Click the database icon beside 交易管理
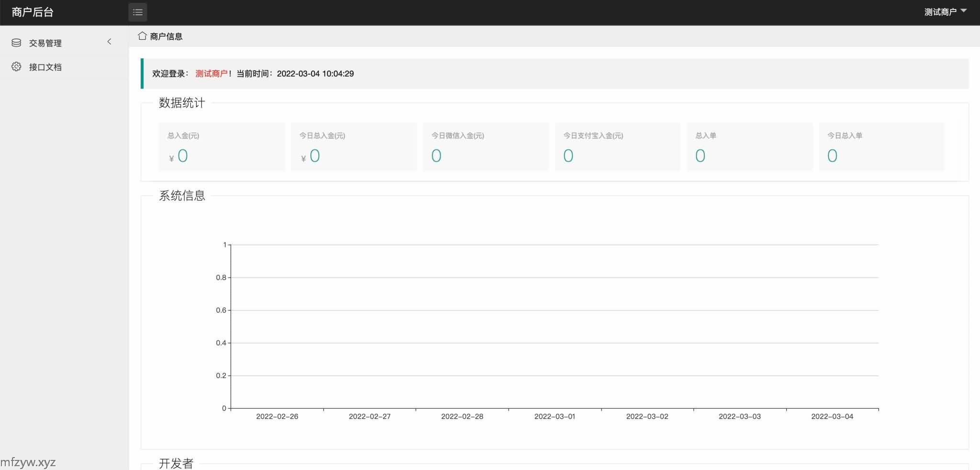The image size is (980, 470). pos(16,43)
